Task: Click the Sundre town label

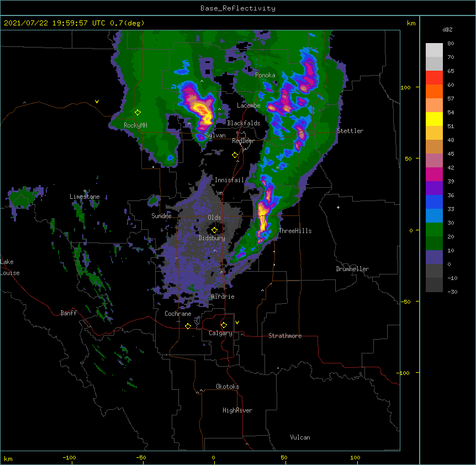Action: (x=161, y=216)
